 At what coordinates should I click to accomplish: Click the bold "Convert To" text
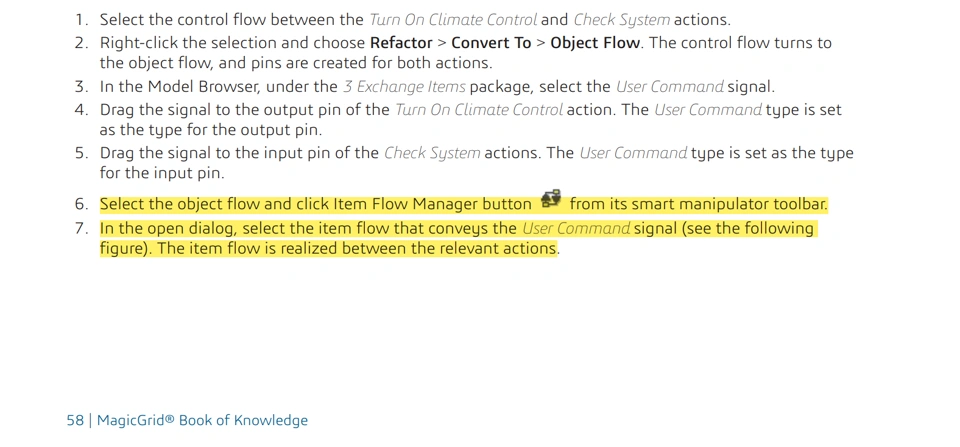tap(491, 43)
